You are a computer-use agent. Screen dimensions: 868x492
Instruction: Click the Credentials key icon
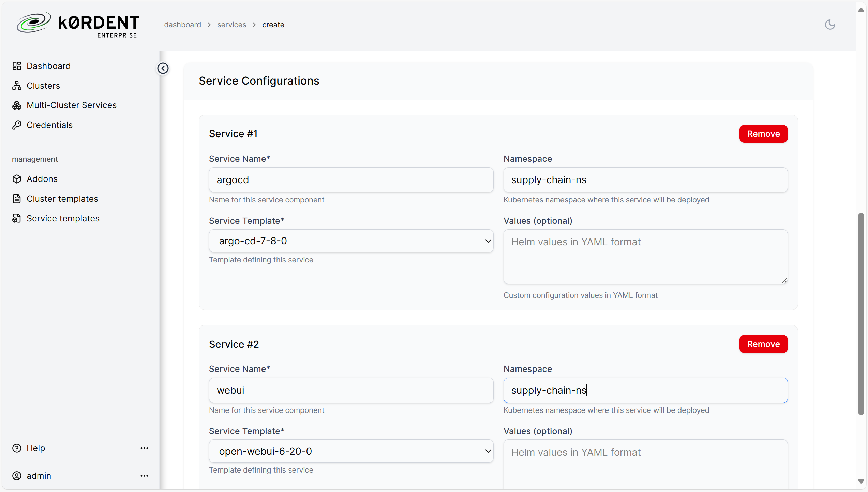tap(17, 125)
